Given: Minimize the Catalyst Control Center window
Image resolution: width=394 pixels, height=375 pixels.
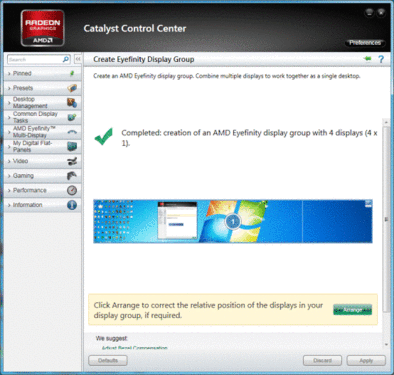Looking at the screenshot, I should tap(369, 13).
